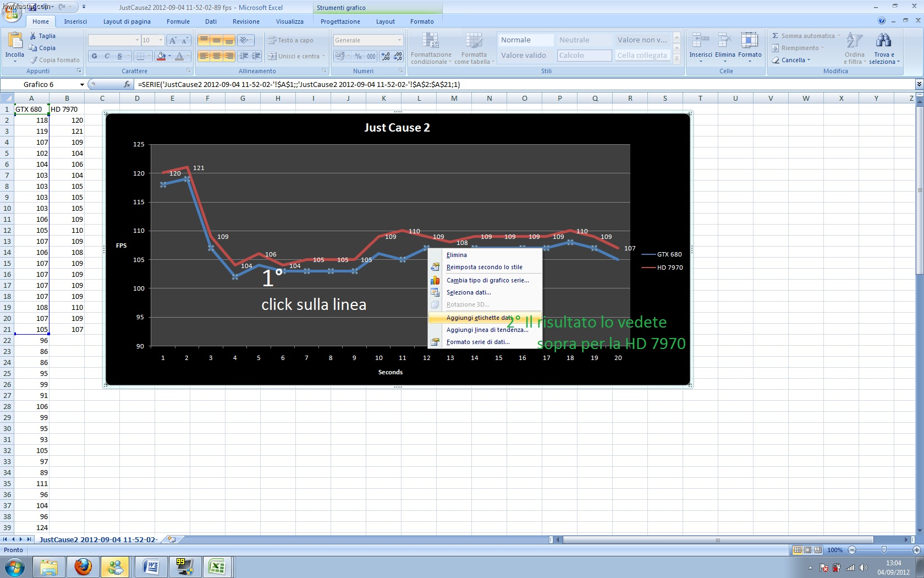Expand the Name Box dropdown arrow
The height and width of the screenshot is (578, 924).
click(x=82, y=84)
